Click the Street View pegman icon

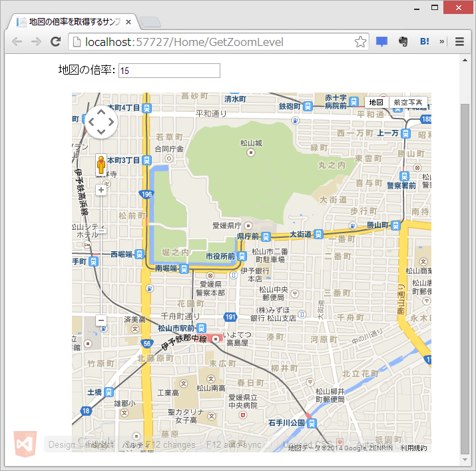click(x=101, y=165)
